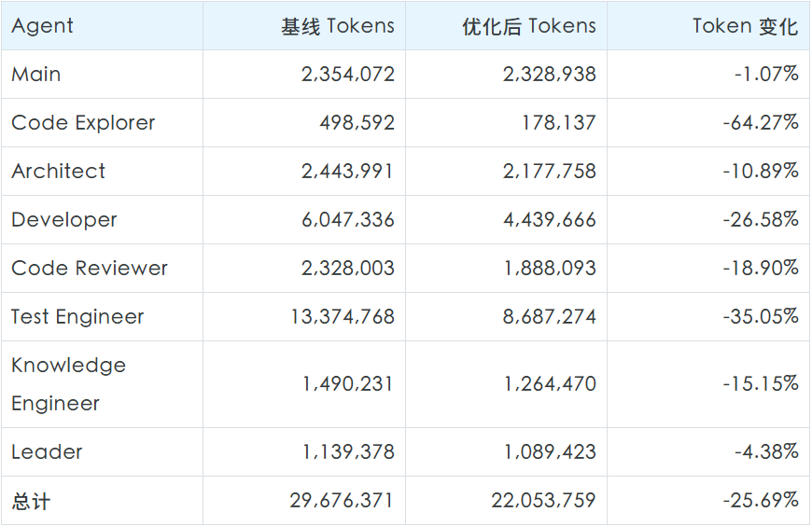Select the Code Reviewer row label
812x526 pixels.
pos(90,269)
